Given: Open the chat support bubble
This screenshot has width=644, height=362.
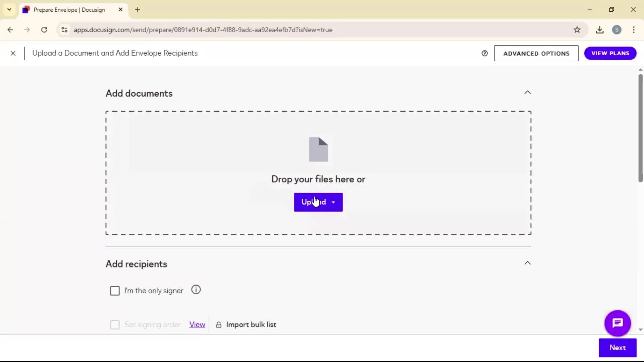Looking at the screenshot, I should pos(618,323).
